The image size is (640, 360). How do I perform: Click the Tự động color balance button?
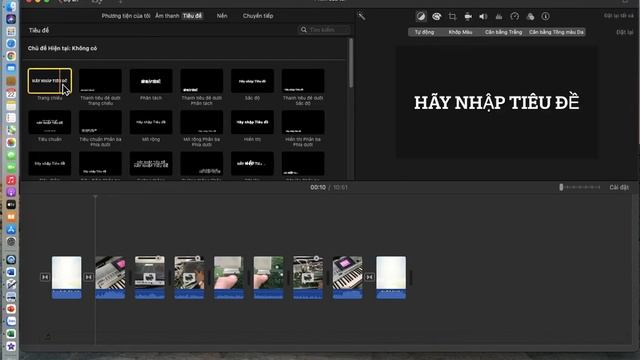coord(424,32)
